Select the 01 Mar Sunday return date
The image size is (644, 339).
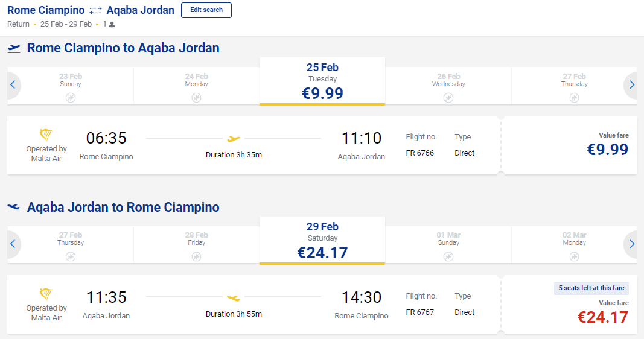tap(448, 245)
